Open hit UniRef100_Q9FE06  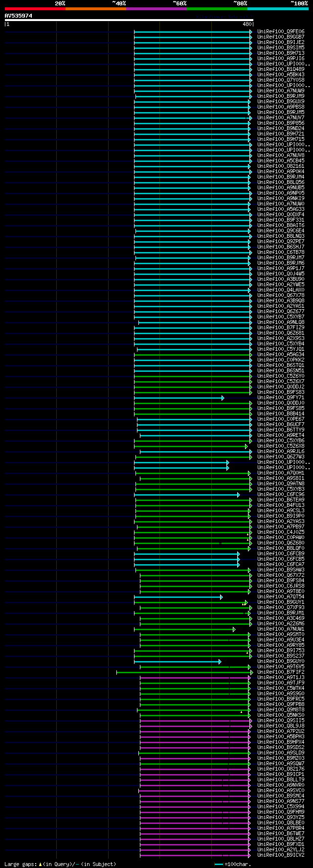281,32
